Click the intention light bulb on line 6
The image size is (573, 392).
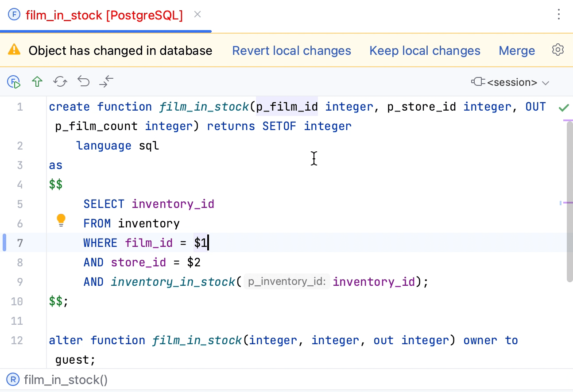click(61, 220)
